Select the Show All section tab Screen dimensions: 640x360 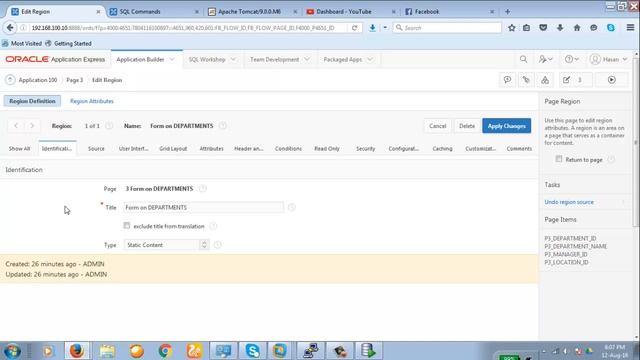[19, 149]
